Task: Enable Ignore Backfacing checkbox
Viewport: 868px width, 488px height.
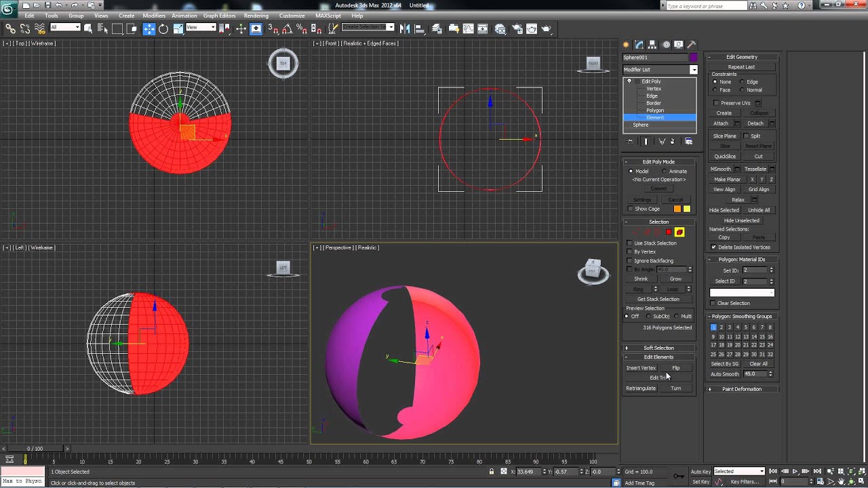Action: pyautogui.click(x=630, y=261)
